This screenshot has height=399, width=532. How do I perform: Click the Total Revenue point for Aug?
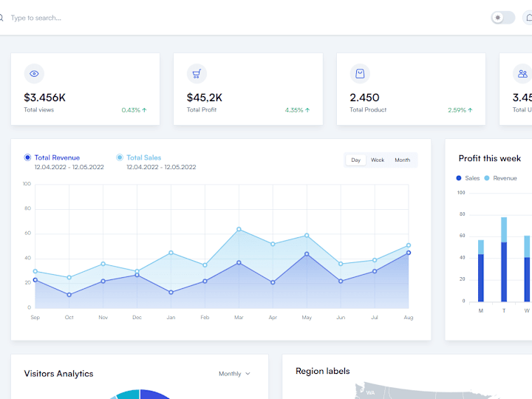[x=409, y=253]
